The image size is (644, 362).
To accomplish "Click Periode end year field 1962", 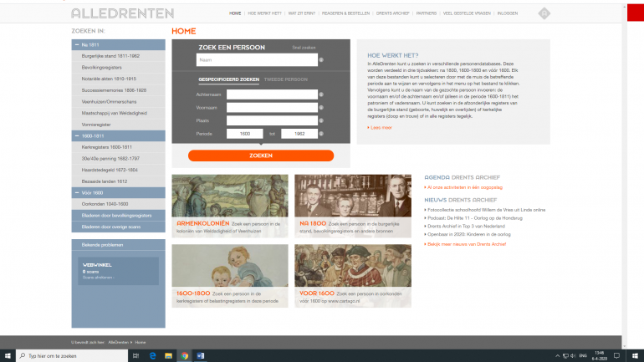I will [x=299, y=134].
